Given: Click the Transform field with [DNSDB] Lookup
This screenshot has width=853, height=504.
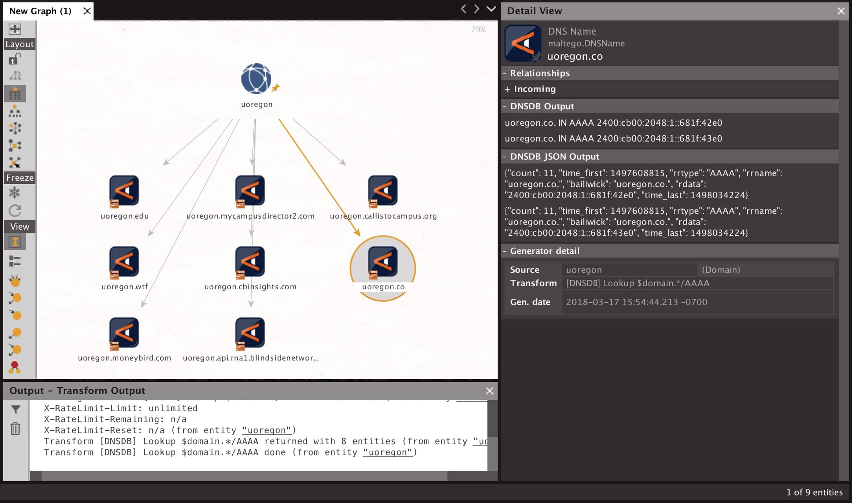Looking at the screenshot, I should point(698,283).
